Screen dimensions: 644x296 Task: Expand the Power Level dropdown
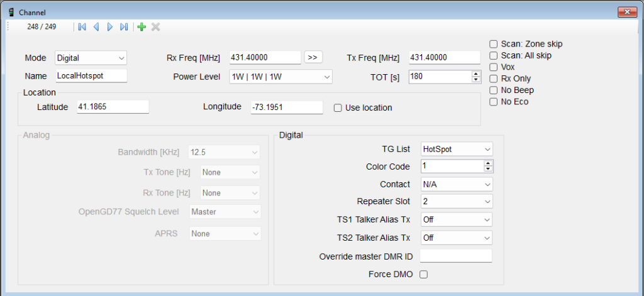coord(280,77)
